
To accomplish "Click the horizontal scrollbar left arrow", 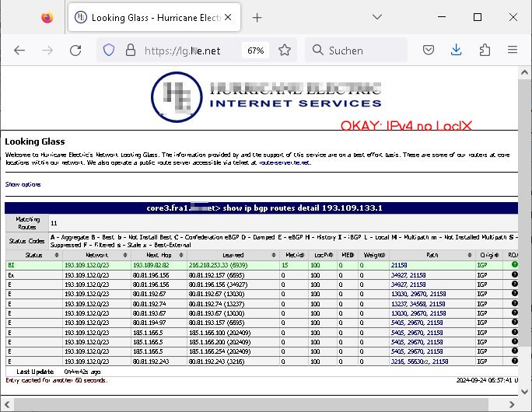I will pos(7,404).
